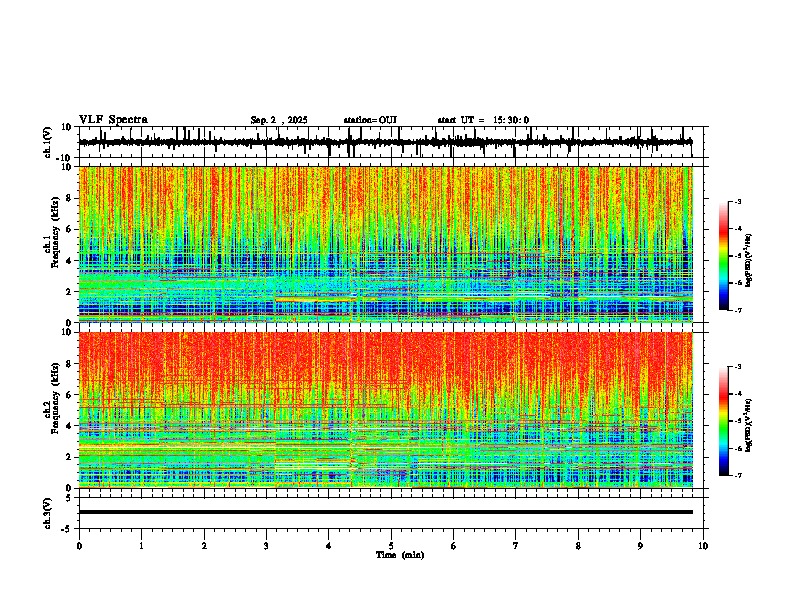Click the '-7' tick on ch.2 color bar
Viewport: 792px width, 612px height.
coord(737,475)
